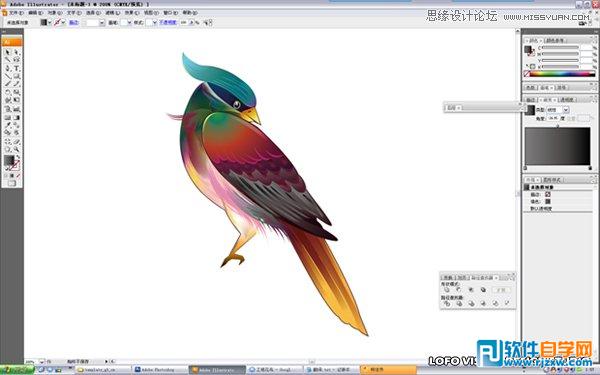Click the Stroke link in control bar
Viewport: 600px width, 375px height.
pyautogui.click(x=73, y=23)
